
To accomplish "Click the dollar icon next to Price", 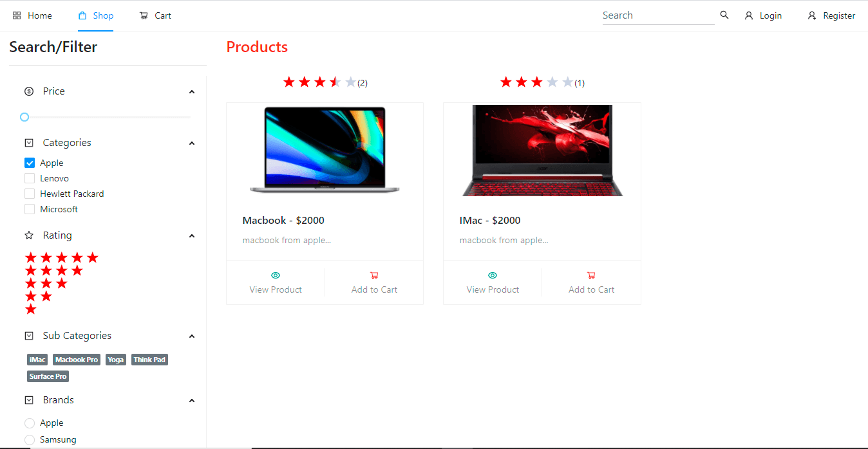I will click(29, 91).
